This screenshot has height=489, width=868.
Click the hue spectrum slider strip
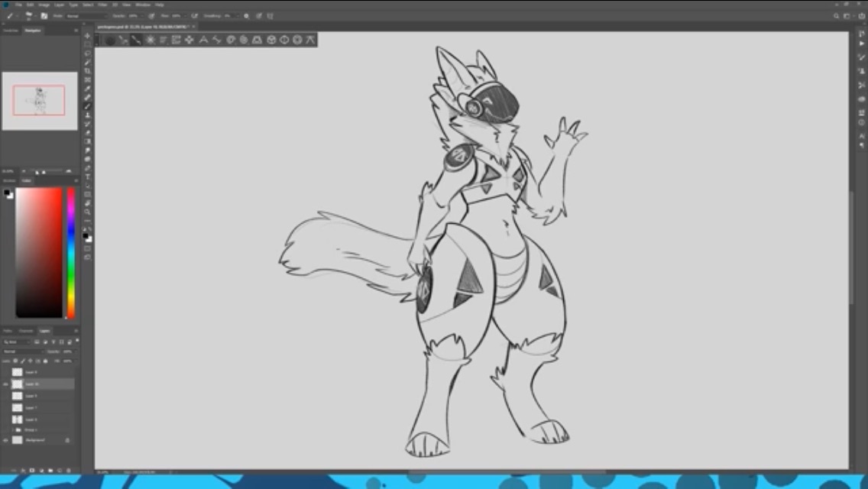pos(71,252)
